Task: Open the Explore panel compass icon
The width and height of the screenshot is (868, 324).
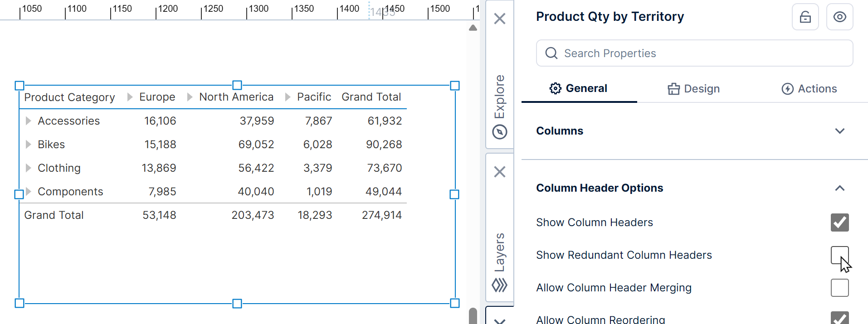Action: click(x=499, y=132)
